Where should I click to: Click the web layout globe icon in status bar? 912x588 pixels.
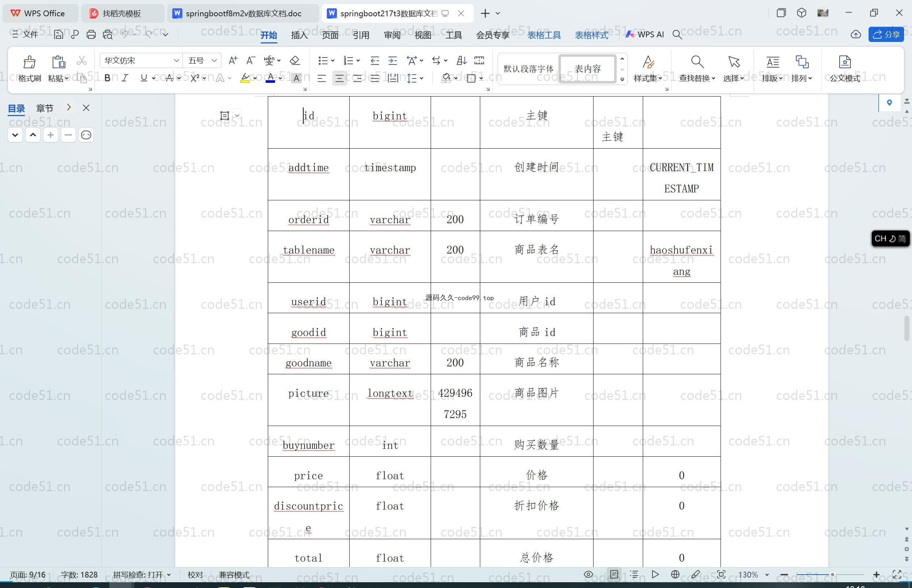click(x=675, y=574)
